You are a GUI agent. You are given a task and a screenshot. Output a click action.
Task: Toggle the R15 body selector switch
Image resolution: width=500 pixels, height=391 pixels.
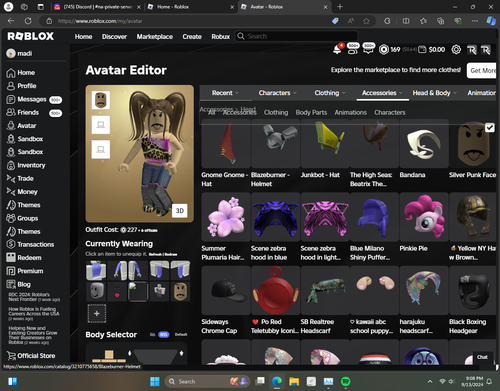[163, 334]
